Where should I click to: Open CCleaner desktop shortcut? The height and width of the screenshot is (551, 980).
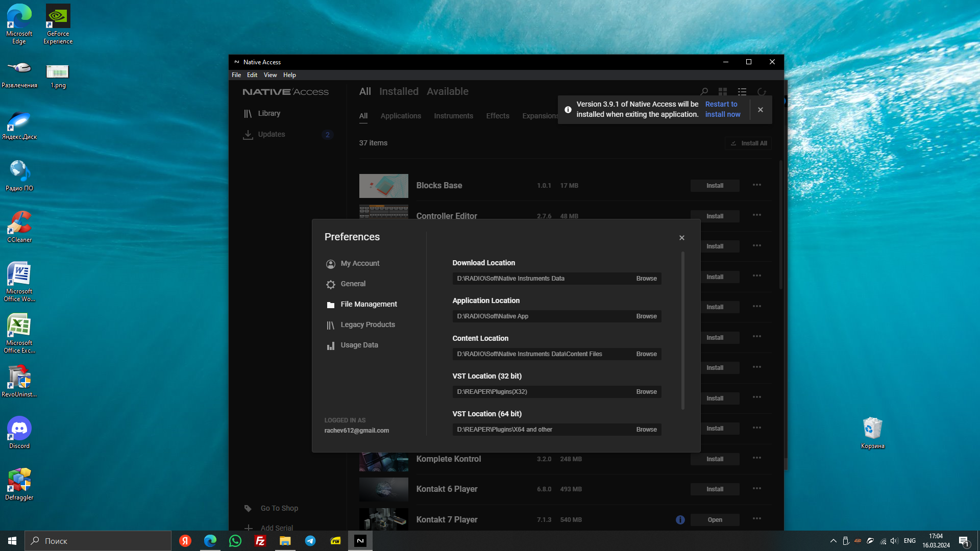click(x=19, y=227)
